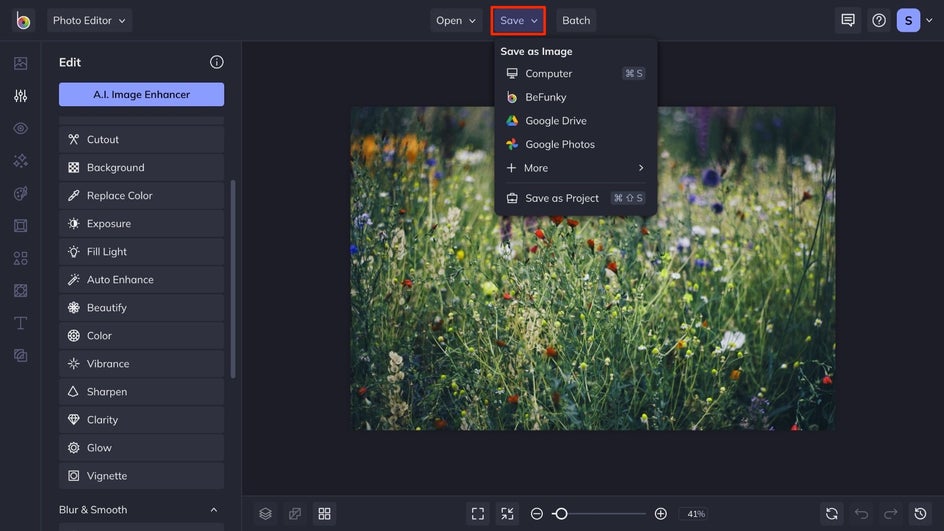This screenshot has width=944, height=531.
Task: Open the Cutout tool
Action: pos(141,140)
